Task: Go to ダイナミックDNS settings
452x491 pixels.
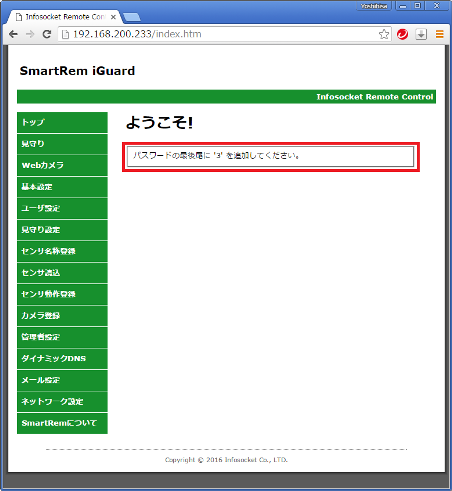Action: (62, 359)
